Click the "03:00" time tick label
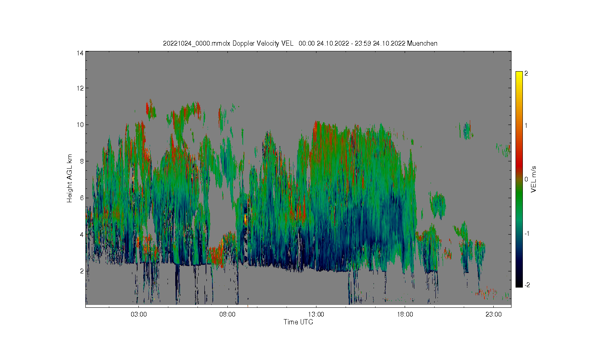 click(139, 314)
